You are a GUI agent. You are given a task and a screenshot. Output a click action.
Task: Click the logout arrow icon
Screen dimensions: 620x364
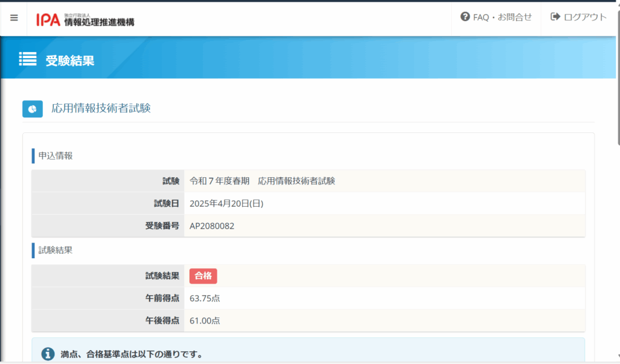coord(555,17)
